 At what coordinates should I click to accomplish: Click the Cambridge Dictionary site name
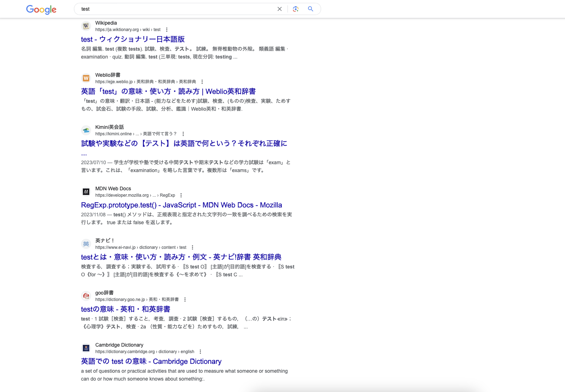[x=119, y=345]
